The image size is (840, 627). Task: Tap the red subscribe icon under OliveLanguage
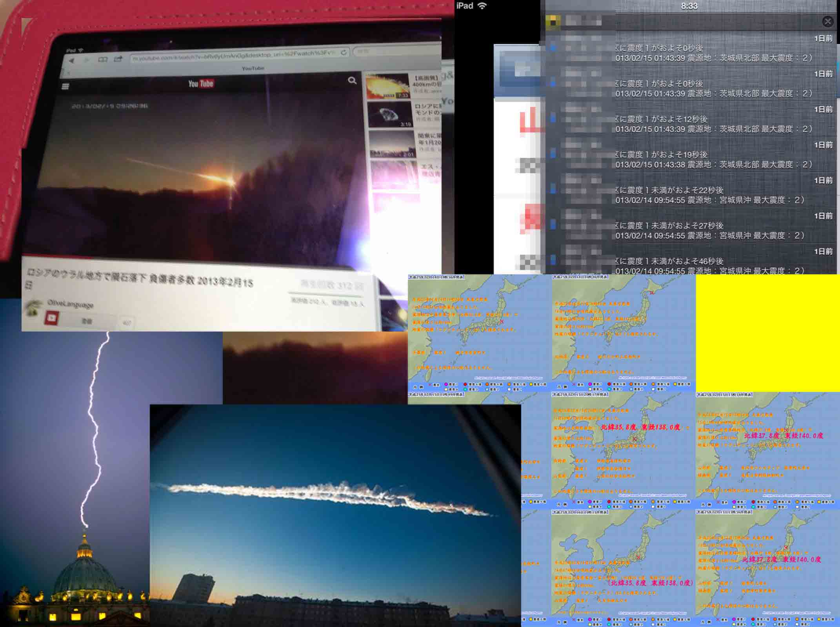(52, 317)
